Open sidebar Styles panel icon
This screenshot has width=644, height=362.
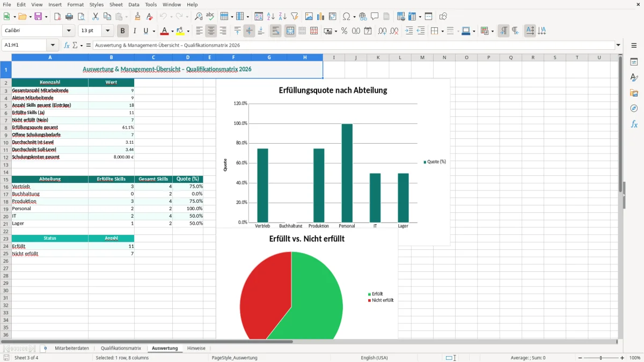[x=634, y=78]
